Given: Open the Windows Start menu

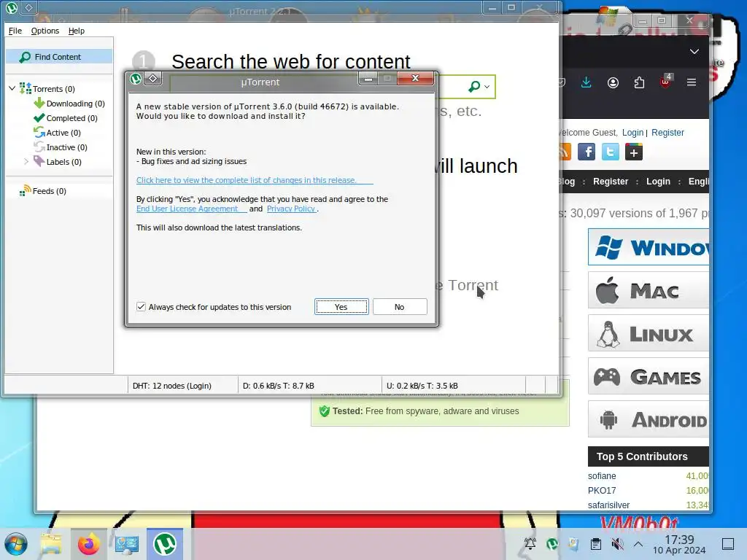Looking at the screenshot, I should click(16, 544).
